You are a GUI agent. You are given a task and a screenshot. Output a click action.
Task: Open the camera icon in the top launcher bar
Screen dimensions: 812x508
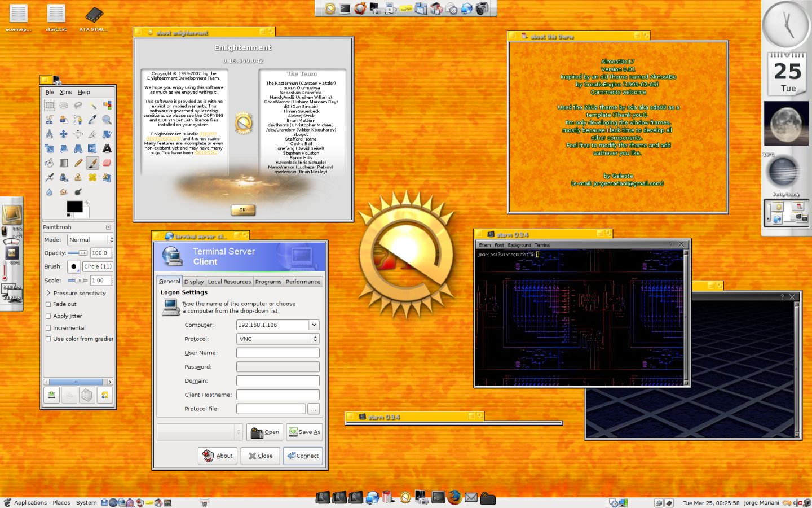[482, 8]
